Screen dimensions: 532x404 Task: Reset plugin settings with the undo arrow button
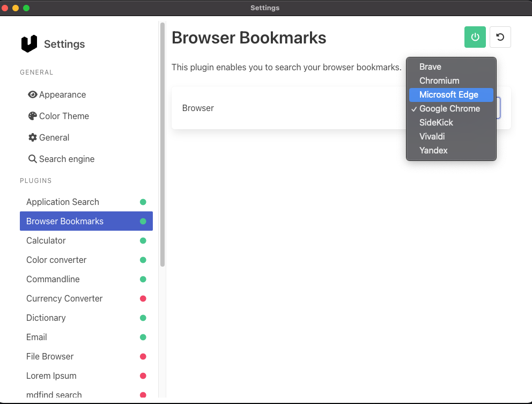pyautogui.click(x=500, y=37)
